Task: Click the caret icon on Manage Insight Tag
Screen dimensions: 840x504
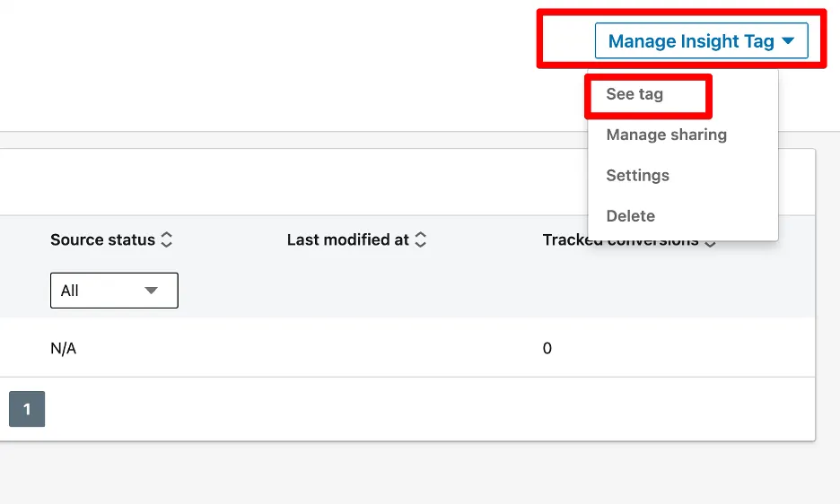Action: point(788,41)
